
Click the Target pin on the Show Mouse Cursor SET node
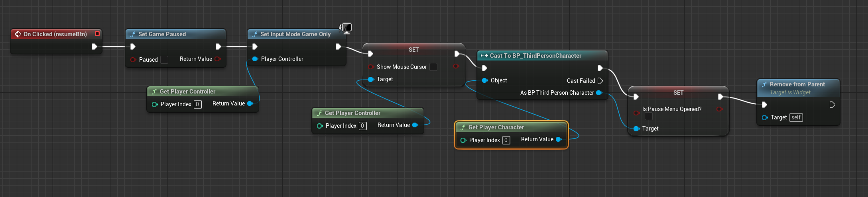(x=371, y=79)
